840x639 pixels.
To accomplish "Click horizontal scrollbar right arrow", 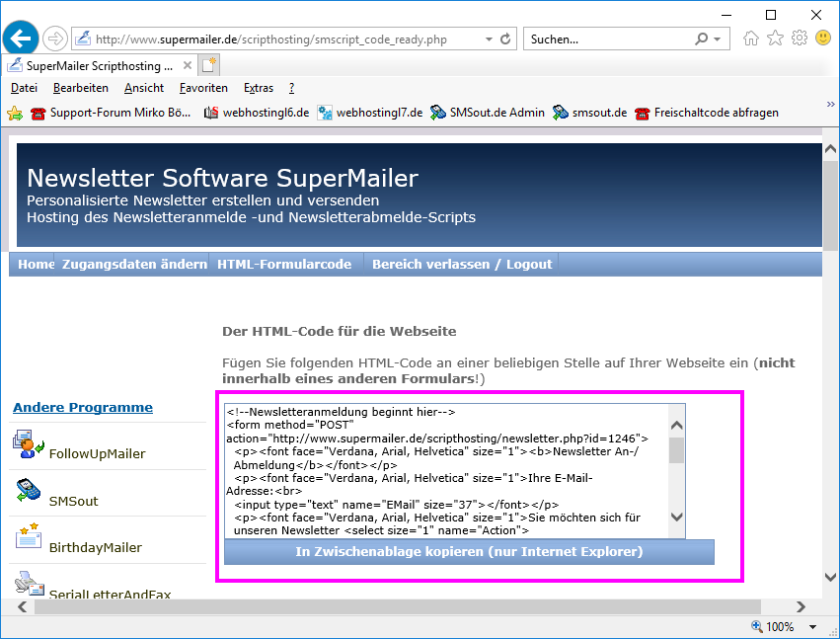I will [801, 606].
